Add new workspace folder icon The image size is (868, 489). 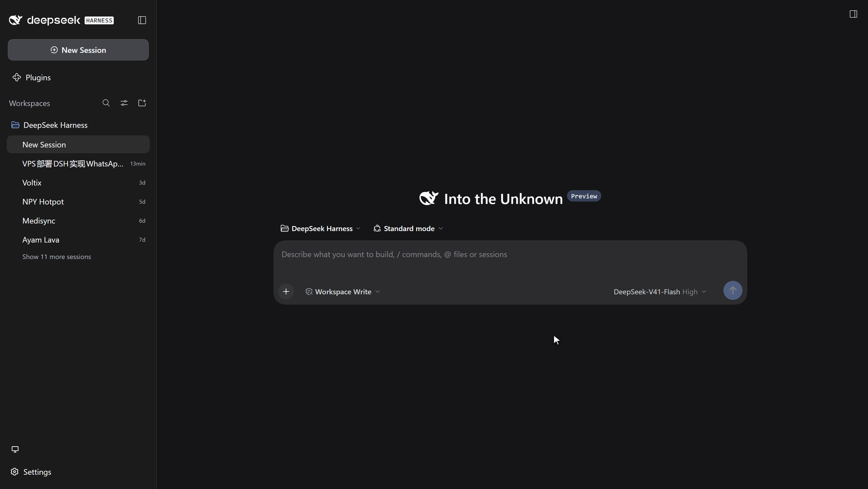(142, 103)
